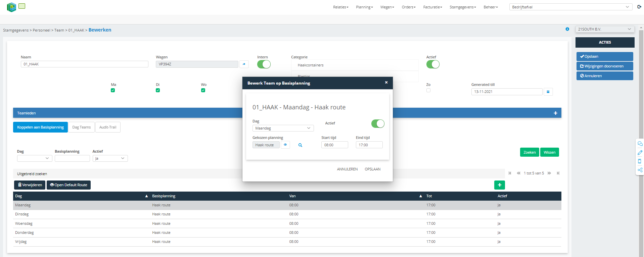Open the Facturatie menu

click(432, 7)
